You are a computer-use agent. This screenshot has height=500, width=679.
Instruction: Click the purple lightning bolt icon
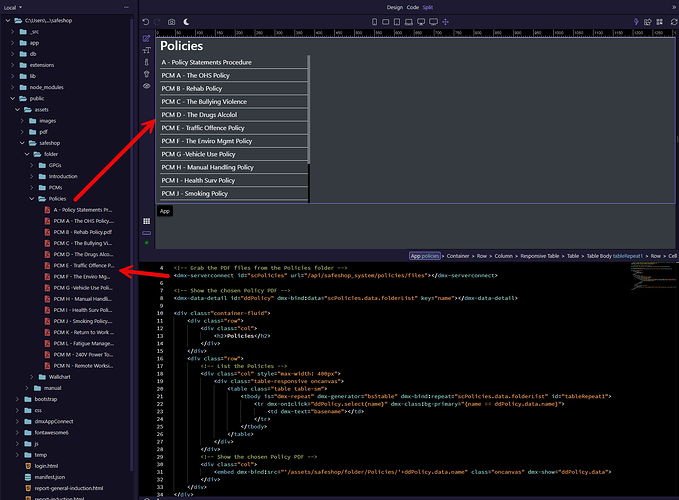(x=636, y=22)
